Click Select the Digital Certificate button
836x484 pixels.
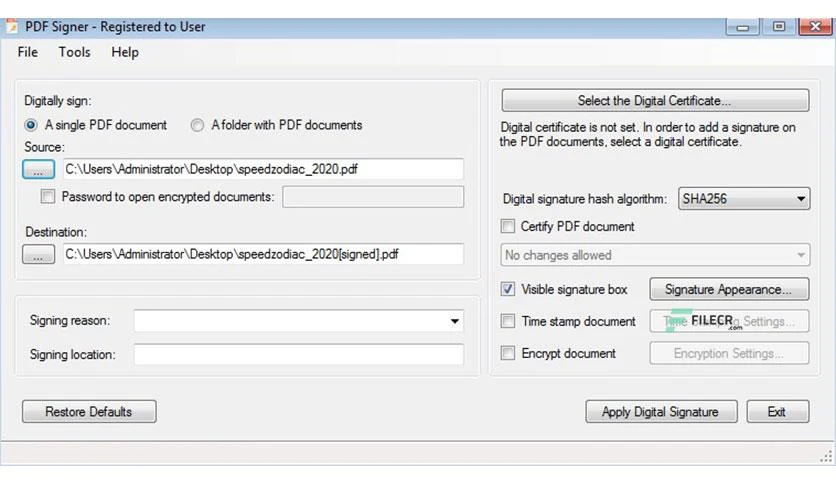pos(655,101)
